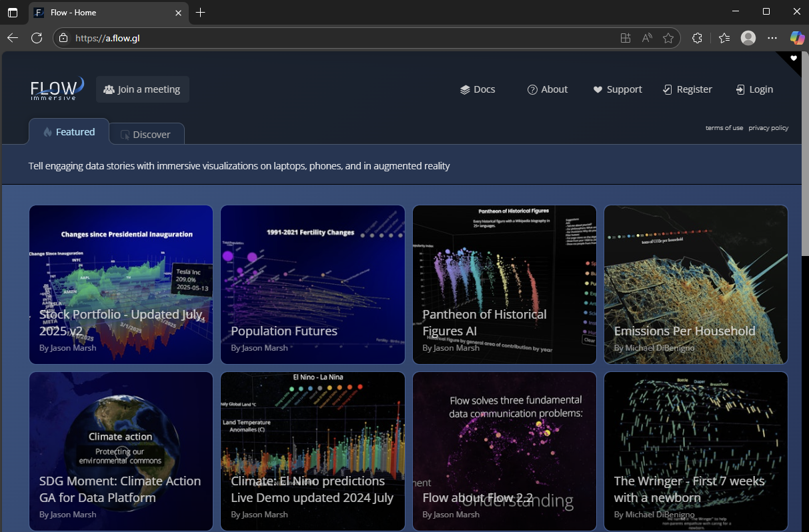Image resolution: width=809 pixels, height=532 pixels.
Task: Click the Flow Immersive logo
Action: click(57, 89)
